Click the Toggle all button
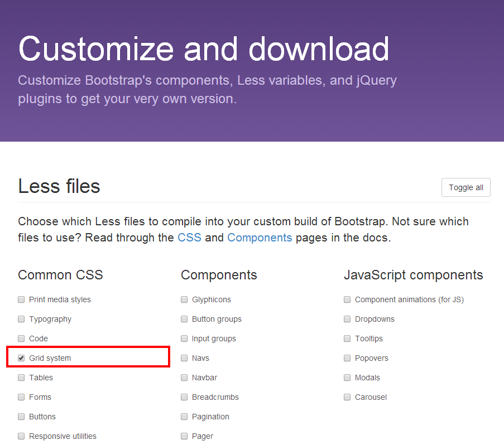Viewport: 504px width, 445px height. tap(465, 187)
